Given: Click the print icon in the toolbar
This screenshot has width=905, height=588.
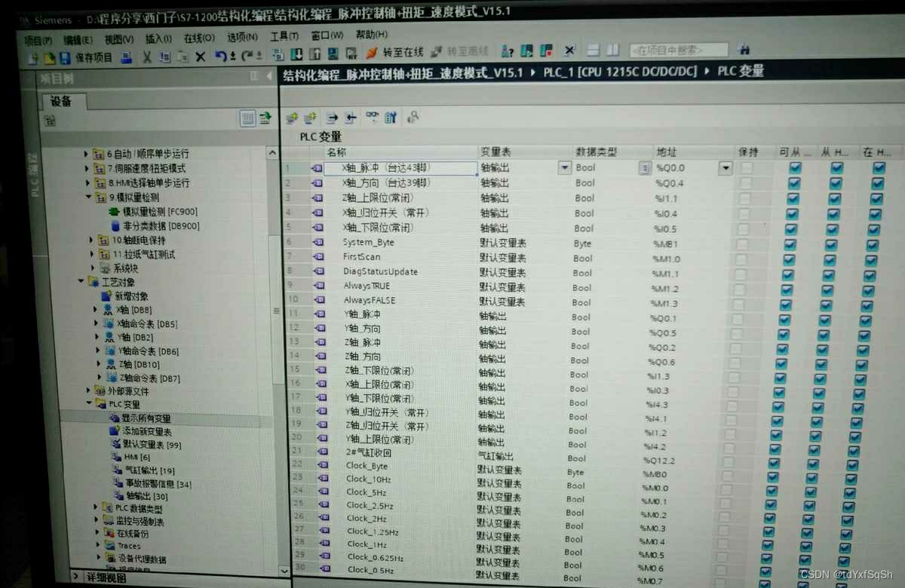Looking at the screenshot, I should 127,57.
